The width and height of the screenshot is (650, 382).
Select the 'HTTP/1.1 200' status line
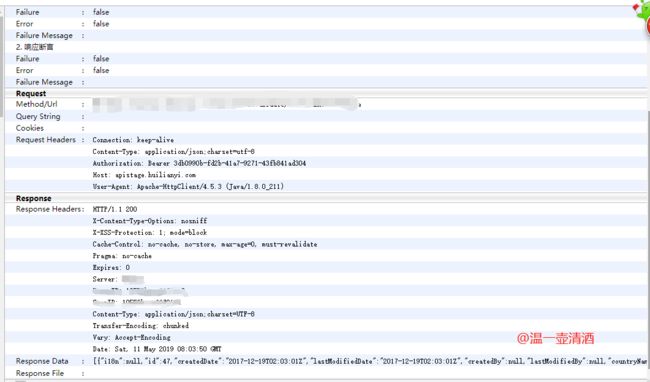click(x=115, y=209)
